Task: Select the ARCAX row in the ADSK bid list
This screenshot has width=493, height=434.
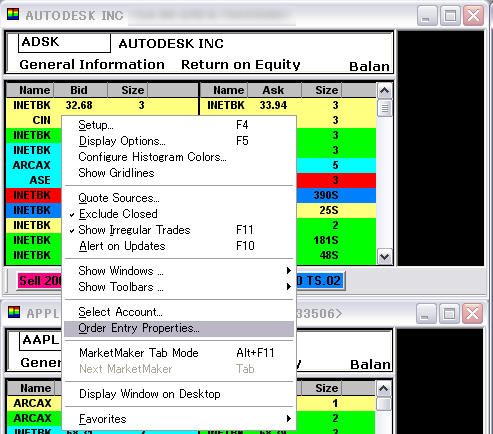Action: [x=34, y=165]
